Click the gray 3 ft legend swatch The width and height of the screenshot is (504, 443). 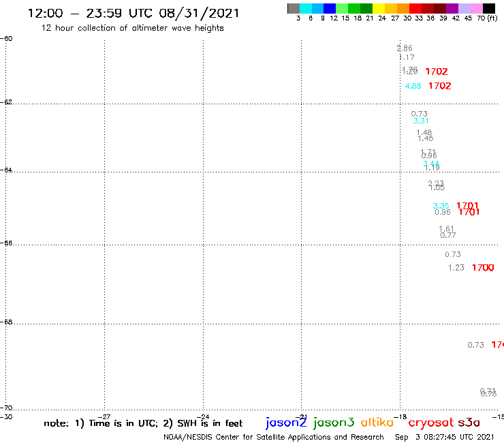pos(294,8)
